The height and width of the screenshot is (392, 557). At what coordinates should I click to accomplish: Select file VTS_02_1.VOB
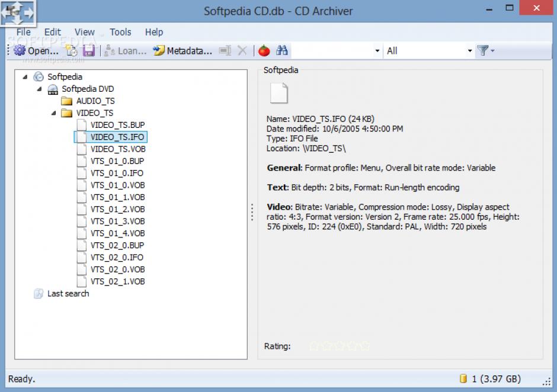point(117,282)
